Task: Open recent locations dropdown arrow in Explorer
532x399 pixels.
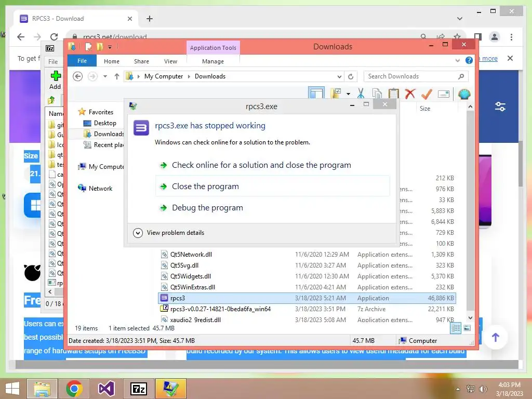Action: click(x=105, y=76)
